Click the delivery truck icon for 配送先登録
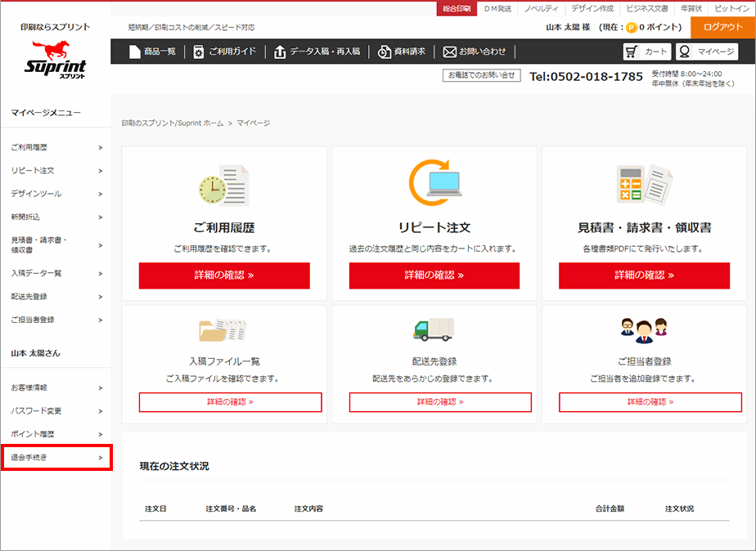 (434, 329)
